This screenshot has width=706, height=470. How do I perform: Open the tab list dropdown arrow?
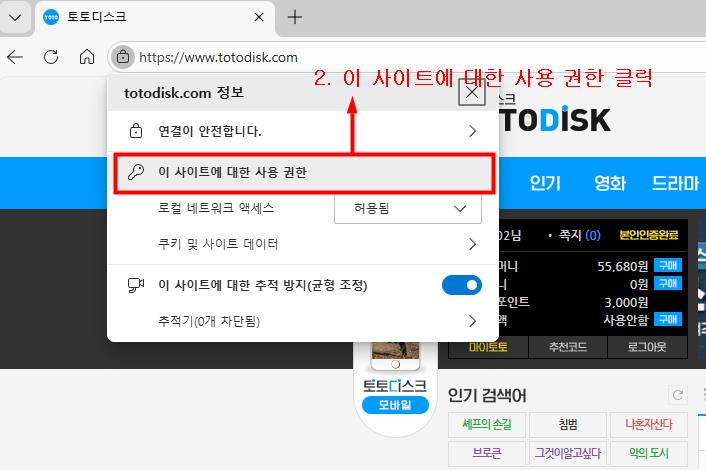click(15, 17)
